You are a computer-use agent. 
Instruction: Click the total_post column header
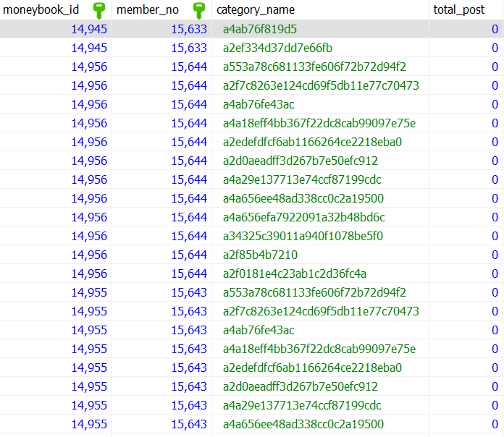[459, 10]
